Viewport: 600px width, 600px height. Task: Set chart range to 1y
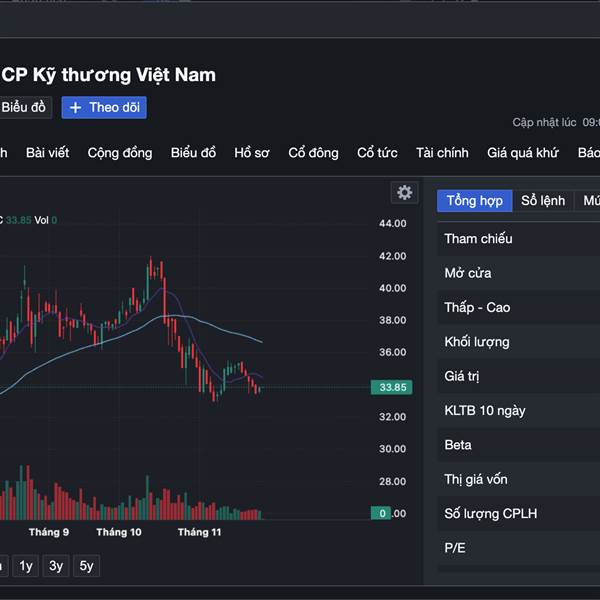coord(26,566)
